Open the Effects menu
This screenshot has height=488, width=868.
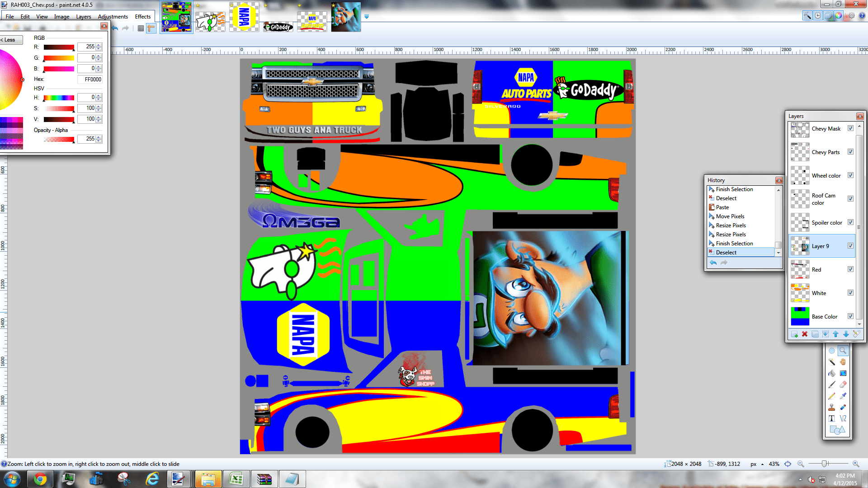point(143,17)
